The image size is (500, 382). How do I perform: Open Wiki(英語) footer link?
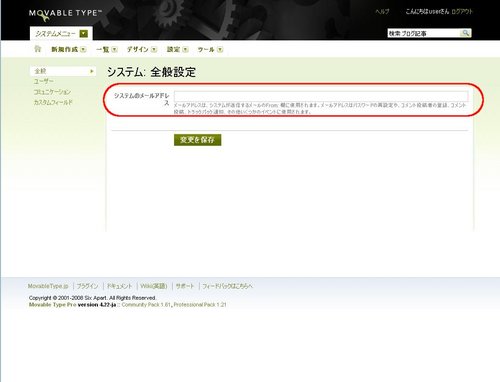tap(154, 286)
